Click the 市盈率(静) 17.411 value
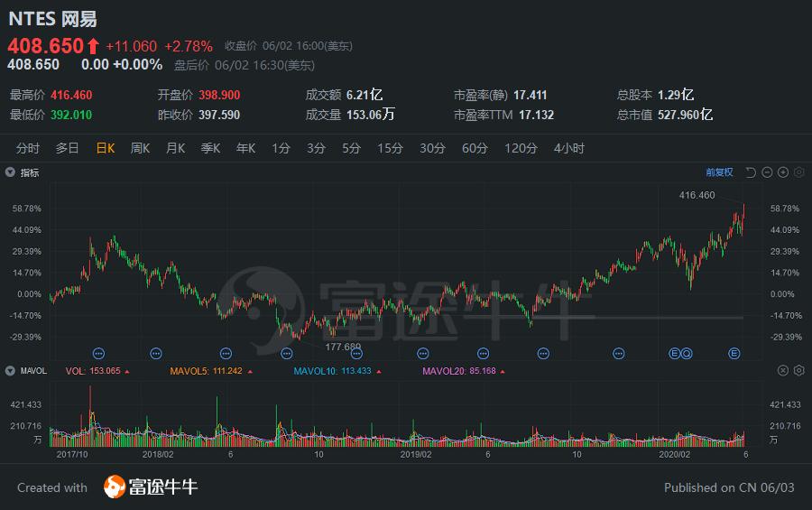The width and height of the screenshot is (812, 510). [531, 95]
